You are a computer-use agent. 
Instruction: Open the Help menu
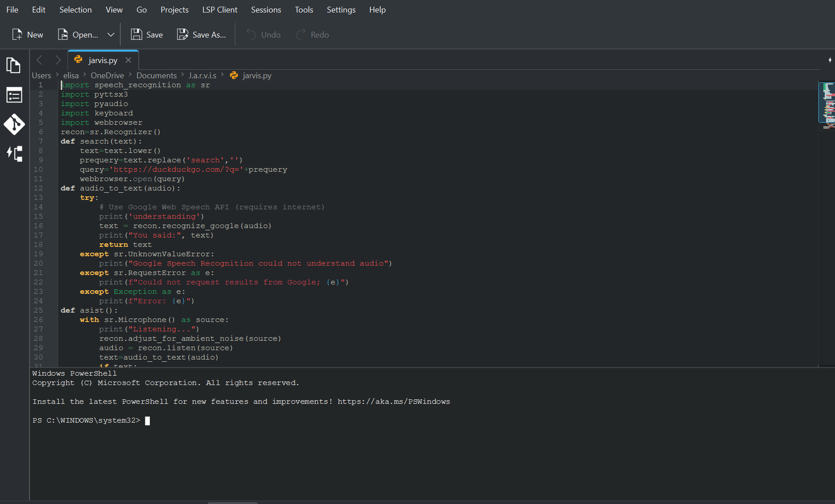click(377, 10)
